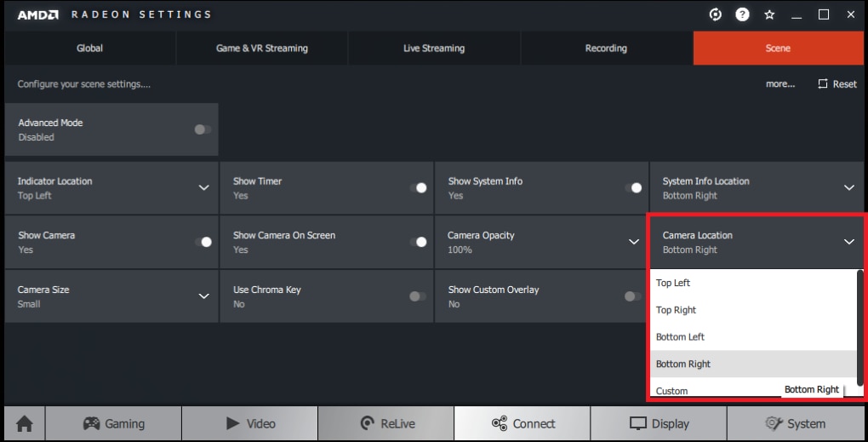Viewport: 868px width, 442px height.
Task: Open the help question mark icon
Action: point(742,14)
